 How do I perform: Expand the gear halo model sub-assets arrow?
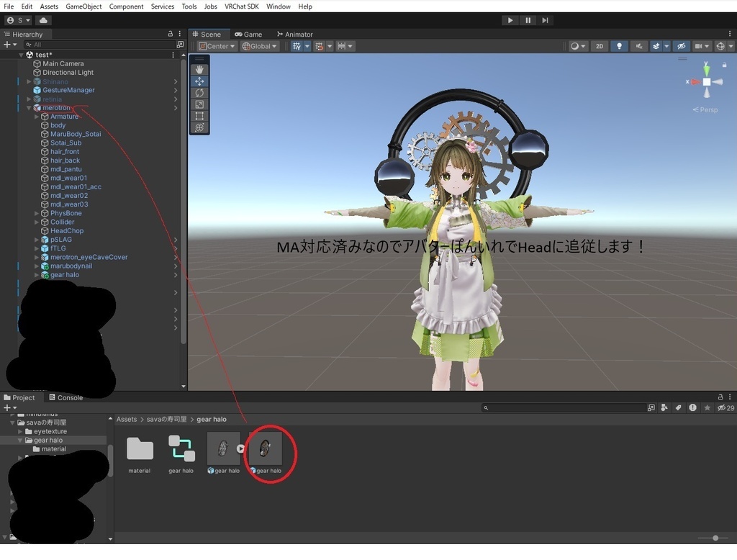tap(240, 448)
